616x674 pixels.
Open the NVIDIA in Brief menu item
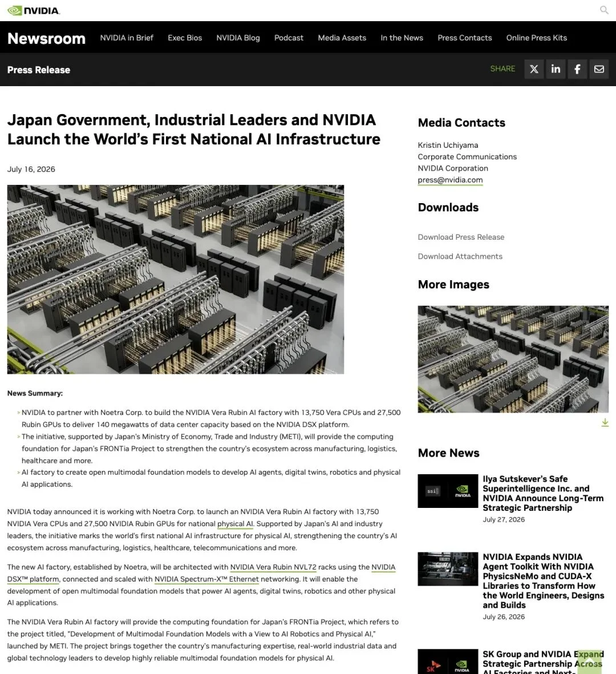click(x=127, y=38)
